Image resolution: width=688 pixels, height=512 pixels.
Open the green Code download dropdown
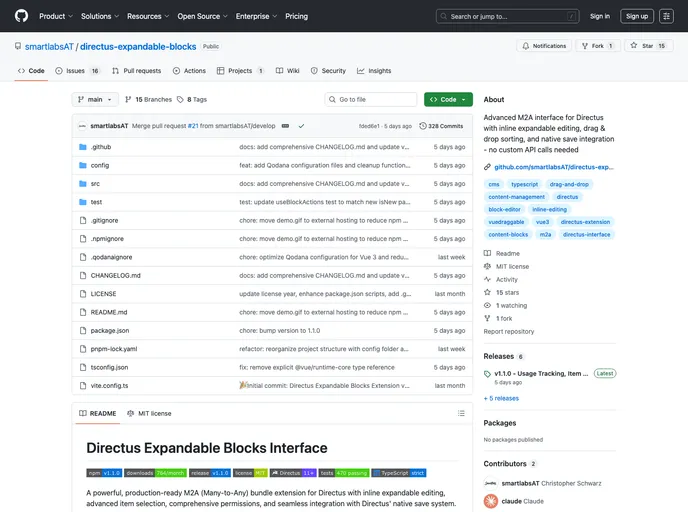coord(448,100)
